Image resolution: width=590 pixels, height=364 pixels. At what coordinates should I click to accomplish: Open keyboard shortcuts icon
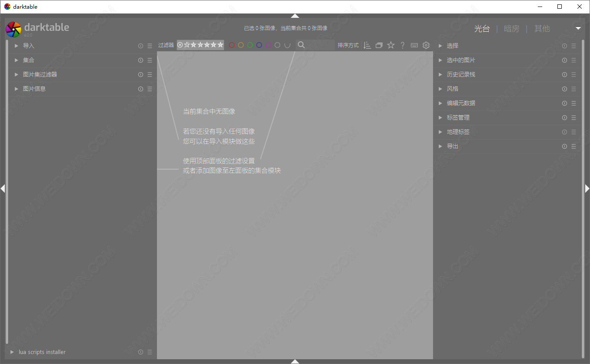(x=414, y=45)
